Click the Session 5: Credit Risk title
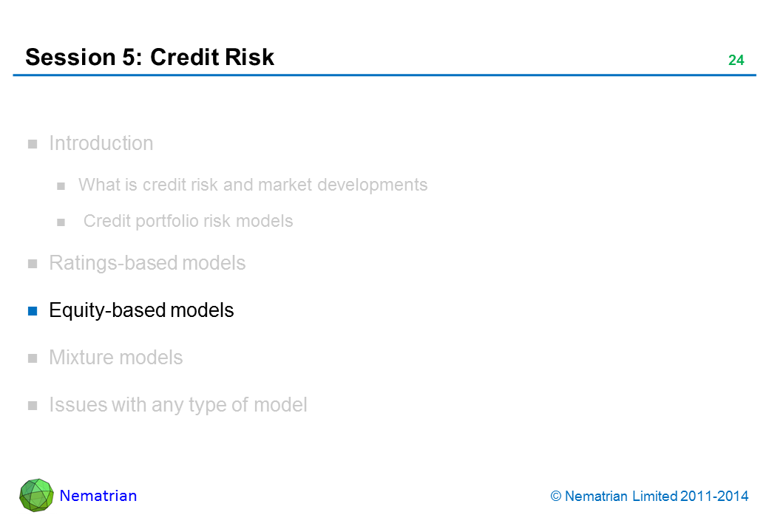The image size is (769, 532). 149,57
